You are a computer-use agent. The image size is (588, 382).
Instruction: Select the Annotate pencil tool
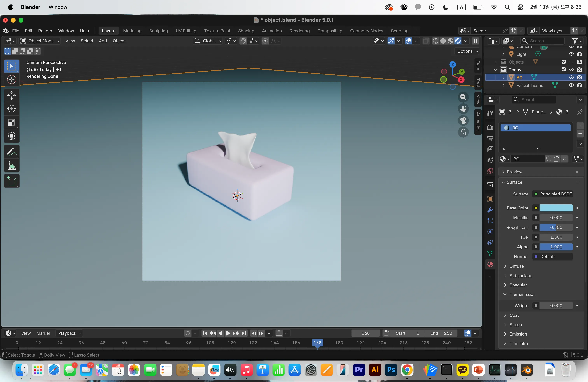pos(12,152)
